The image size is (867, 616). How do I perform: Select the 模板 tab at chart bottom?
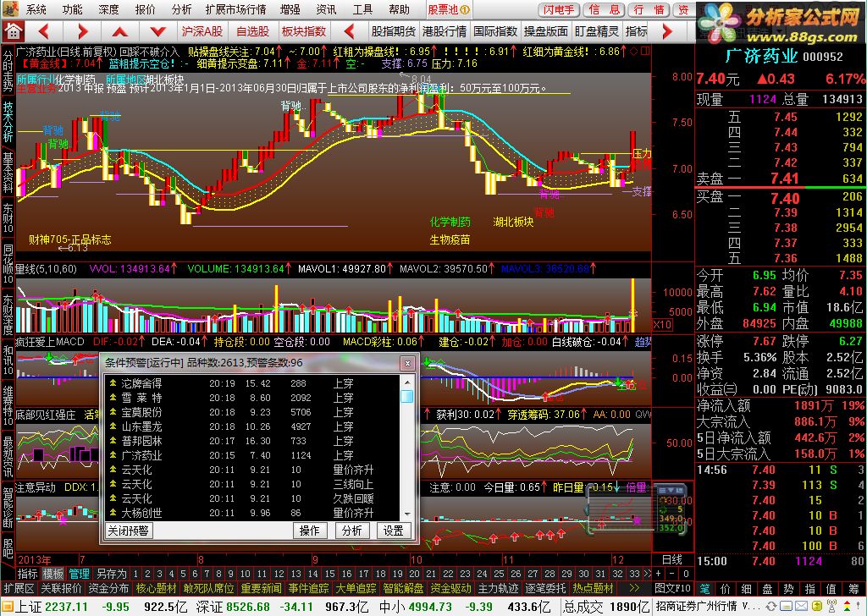coord(53,574)
